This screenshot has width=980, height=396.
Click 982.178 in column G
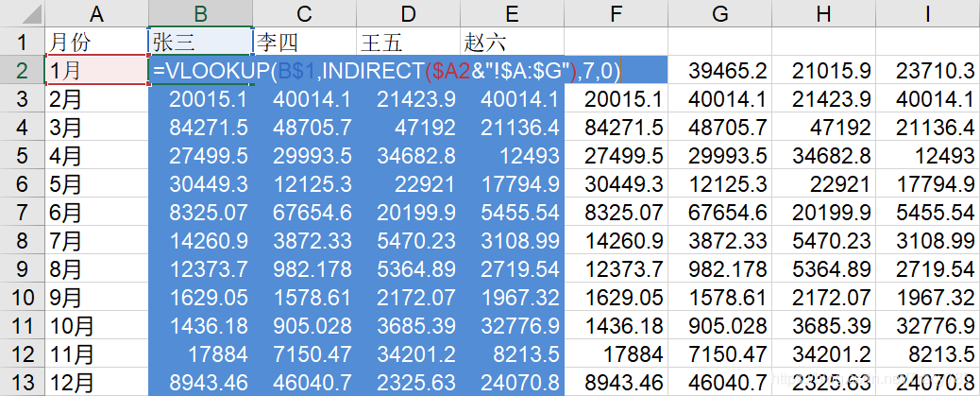pos(719,269)
